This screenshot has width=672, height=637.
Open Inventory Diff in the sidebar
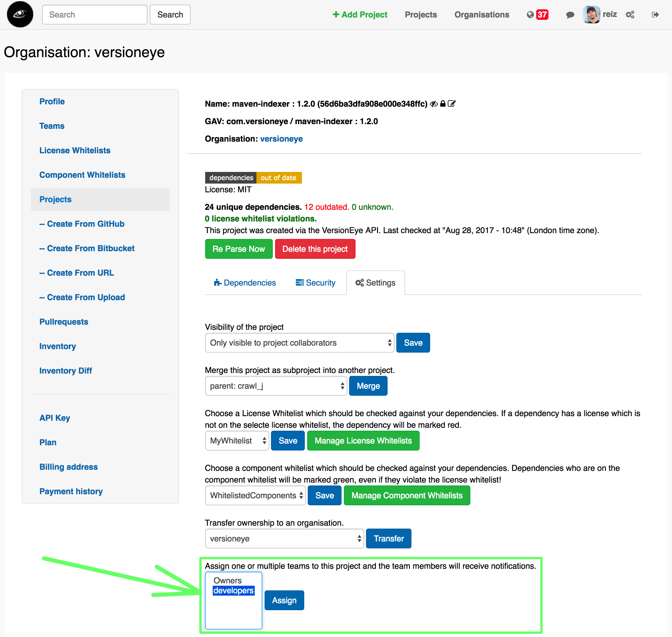coord(66,370)
